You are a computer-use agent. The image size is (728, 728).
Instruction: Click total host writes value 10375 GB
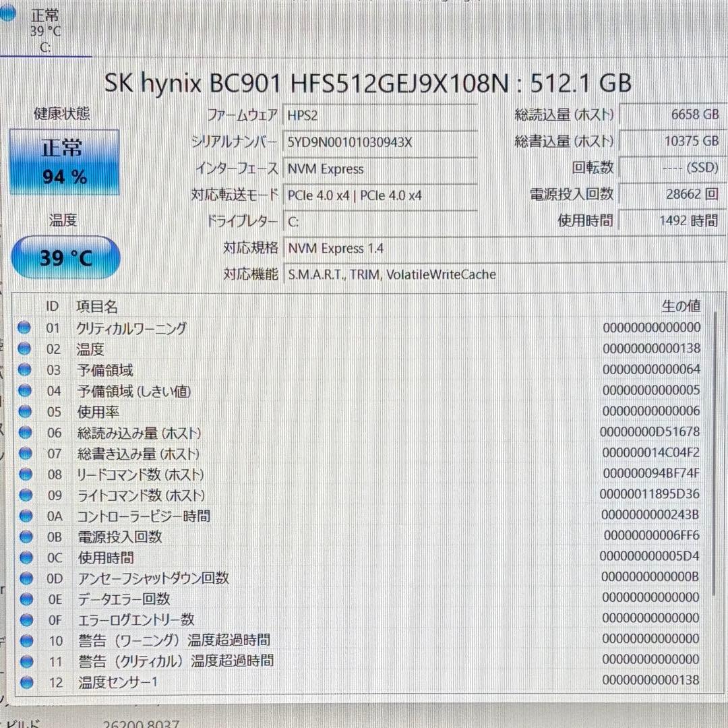coord(673,141)
